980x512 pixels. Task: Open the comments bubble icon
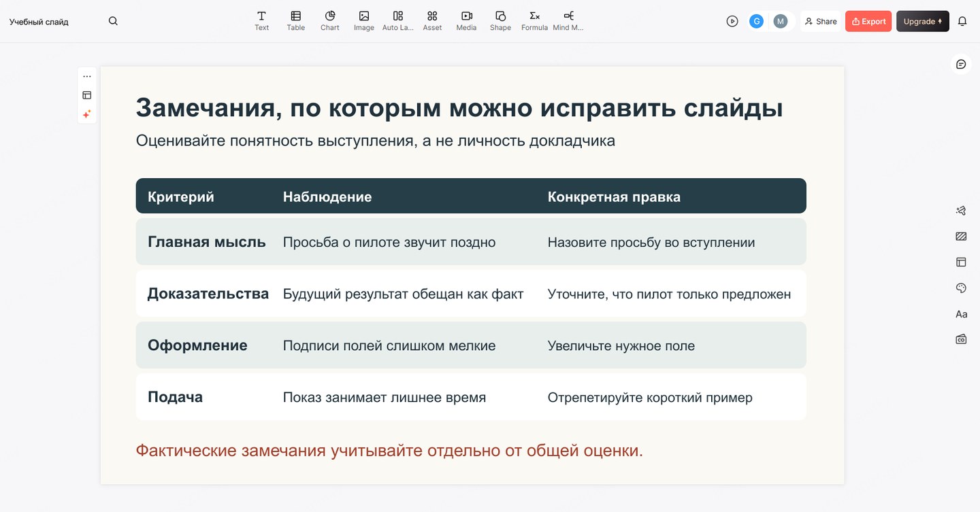tap(961, 64)
